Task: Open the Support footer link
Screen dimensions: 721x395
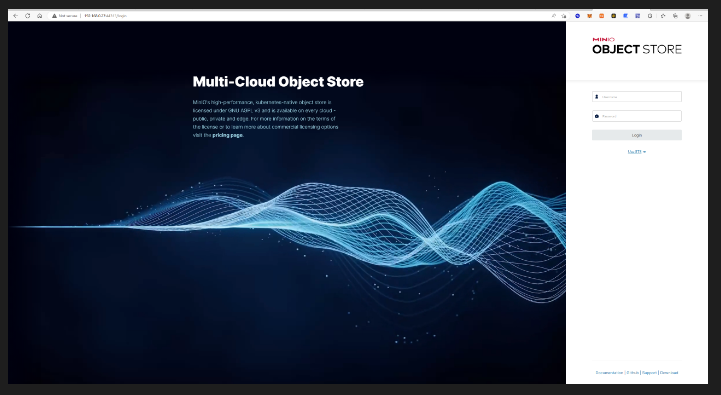Action: [649, 372]
